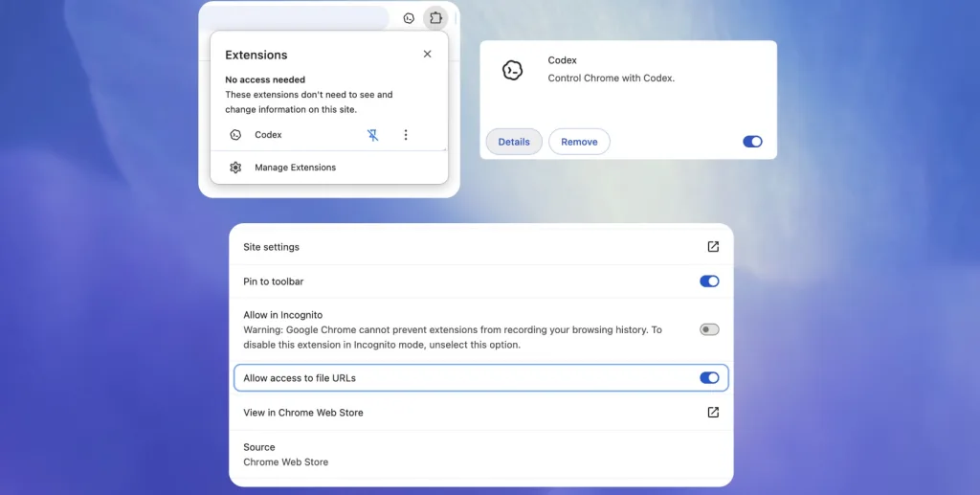Unpin Codex using the pin icon
The width and height of the screenshot is (980, 495).
[x=372, y=134]
